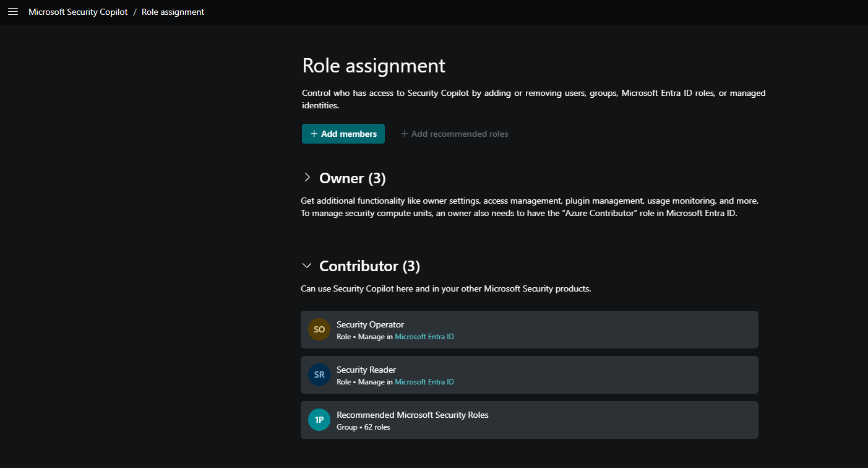Click the SO avatar for Security Operator
This screenshot has height=468, width=868.
pyautogui.click(x=319, y=330)
